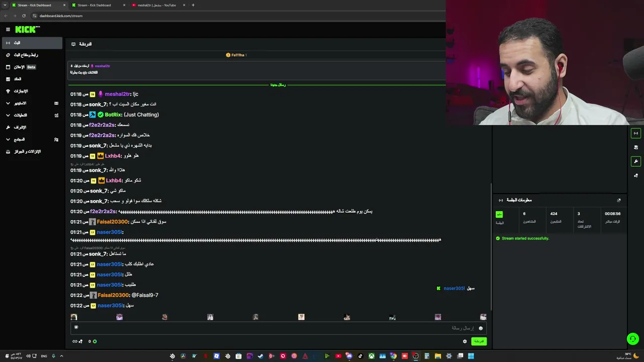
Task: Open the البث (Stream) sidebar page
Action: pyautogui.click(x=32, y=43)
